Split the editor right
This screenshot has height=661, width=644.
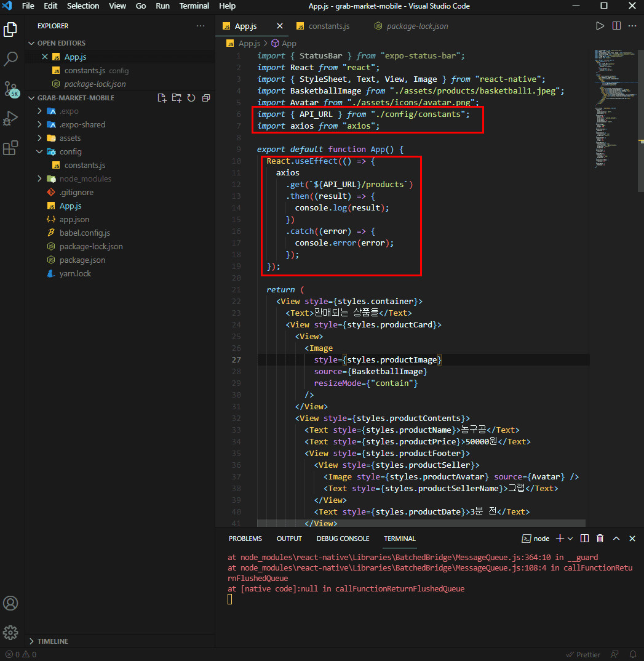click(616, 26)
